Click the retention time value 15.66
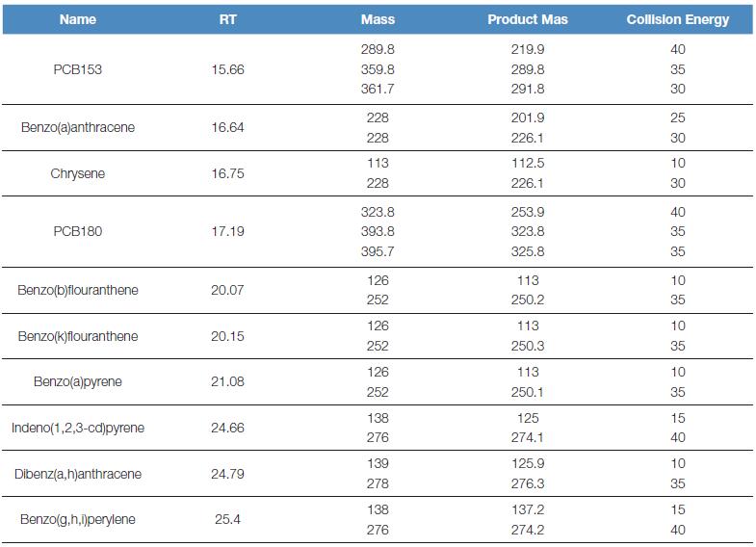Image resolution: width=756 pixels, height=547 pixels. pos(227,69)
